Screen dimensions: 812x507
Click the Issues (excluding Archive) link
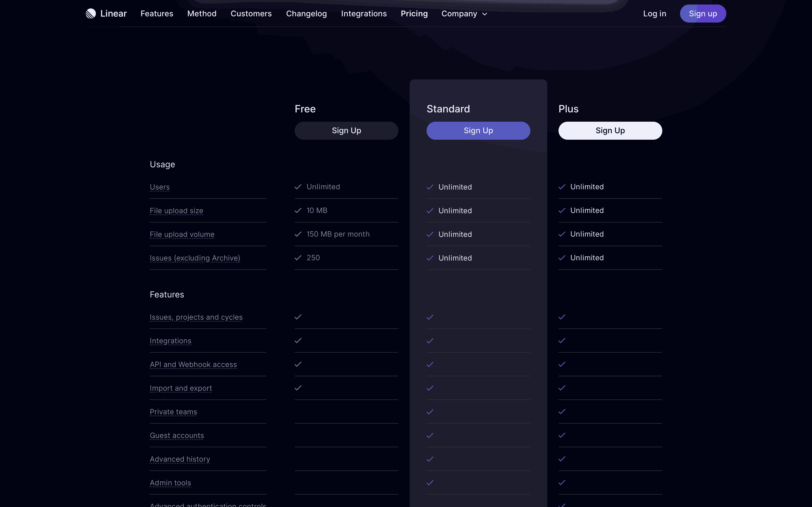click(x=195, y=258)
